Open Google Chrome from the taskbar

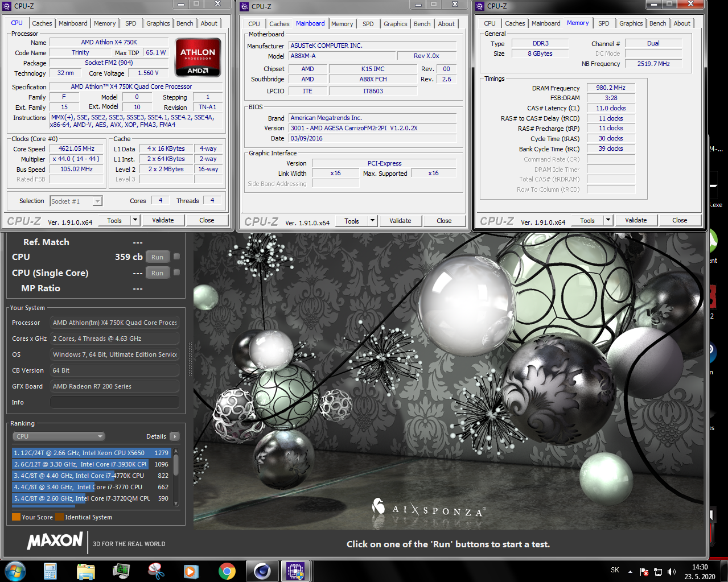(x=227, y=571)
